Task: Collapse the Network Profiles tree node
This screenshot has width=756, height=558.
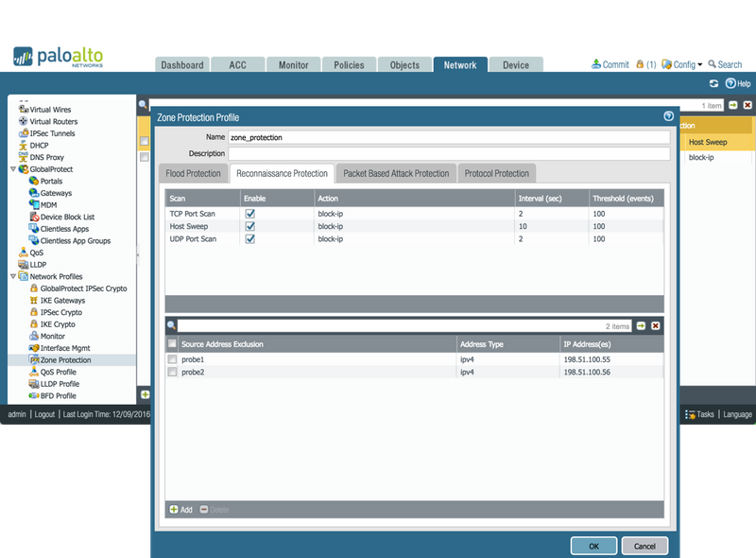Action: [x=12, y=276]
